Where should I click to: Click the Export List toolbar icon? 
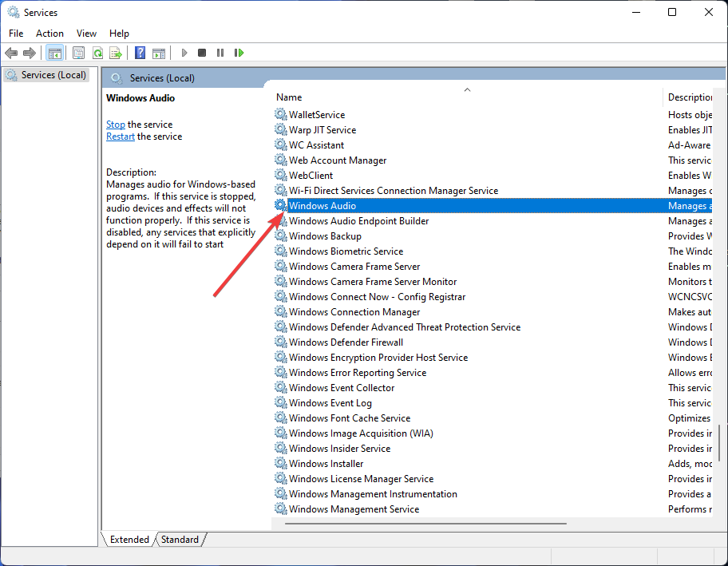(x=116, y=53)
